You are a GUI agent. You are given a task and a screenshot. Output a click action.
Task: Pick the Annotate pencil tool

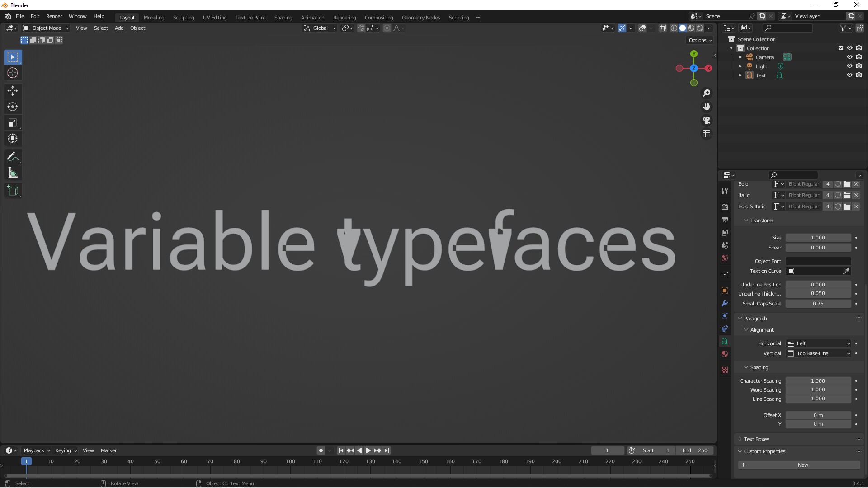pyautogui.click(x=13, y=157)
